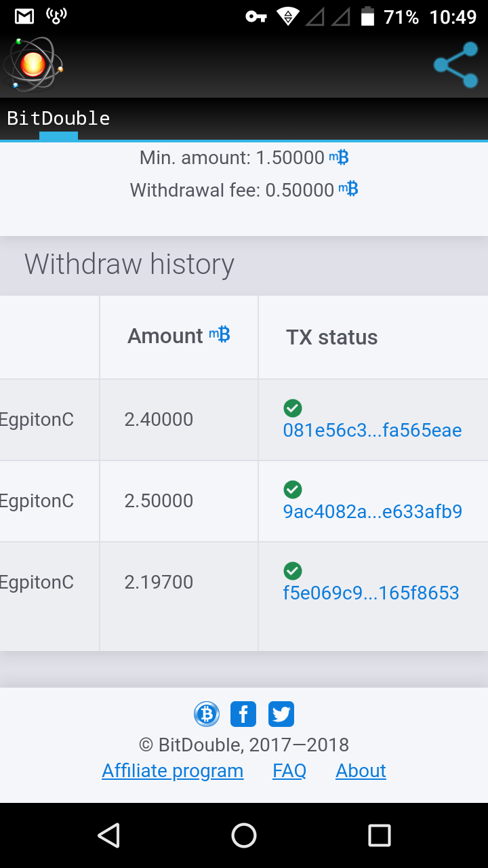Open the About link
This screenshot has width=488, height=868.
[x=361, y=771]
